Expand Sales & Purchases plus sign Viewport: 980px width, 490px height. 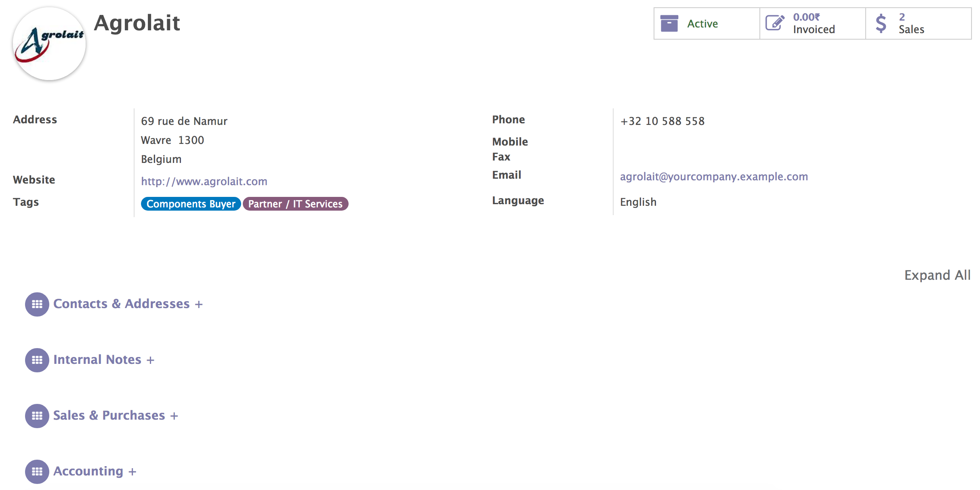(x=174, y=416)
